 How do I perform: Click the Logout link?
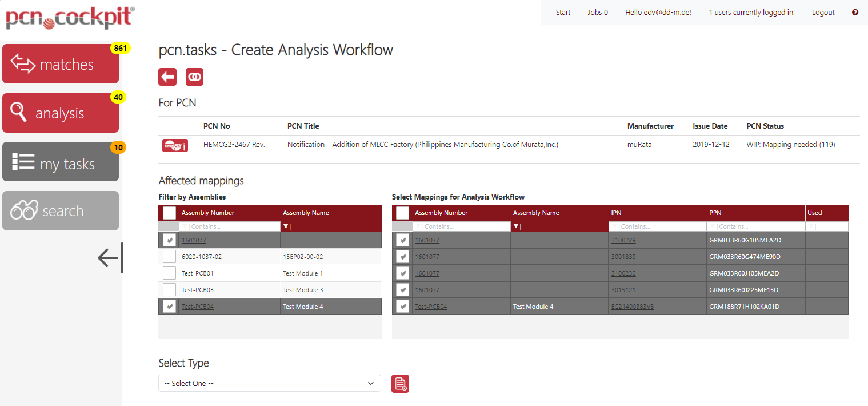coord(823,12)
